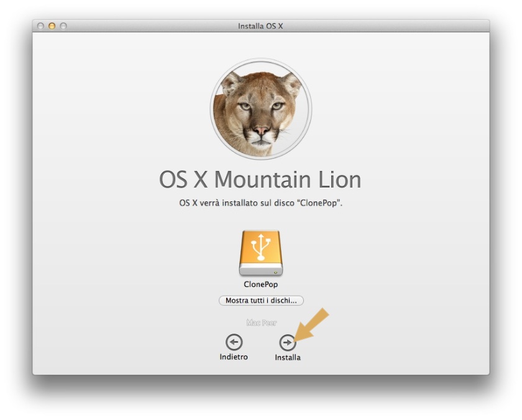Click the Mountain Lion logo image
The width and height of the screenshot is (522, 420).
261,109
